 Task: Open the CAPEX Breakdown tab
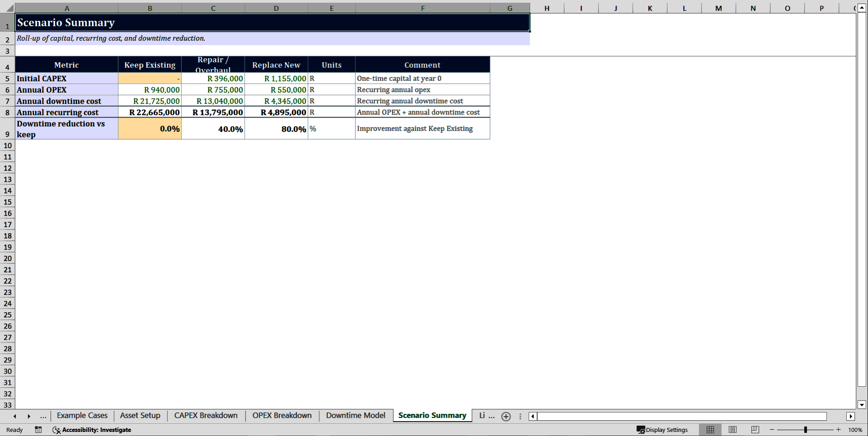tap(206, 416)
